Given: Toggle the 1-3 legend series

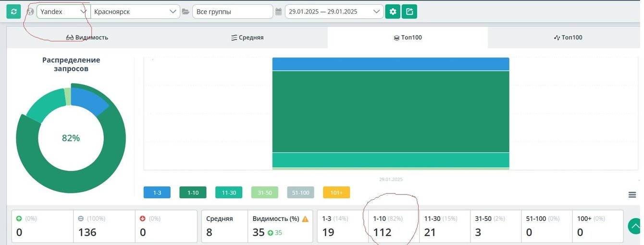Looking at the screenshot, I should tap(157, 193).
